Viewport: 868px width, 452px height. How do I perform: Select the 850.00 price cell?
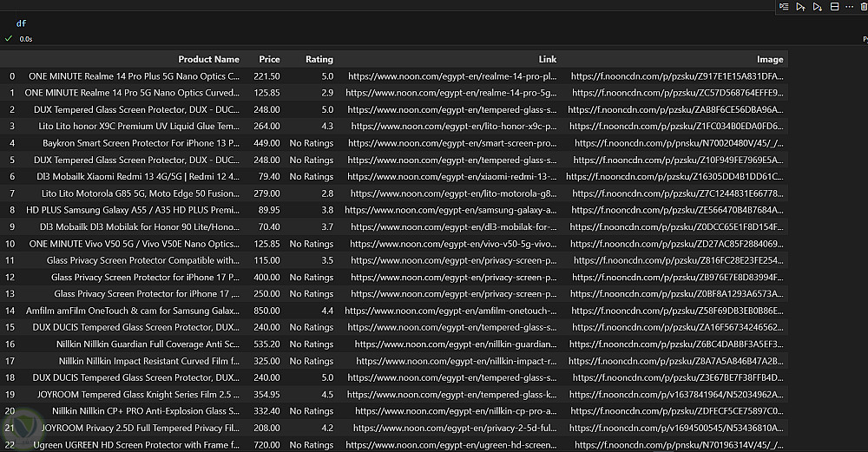point(267,311)
